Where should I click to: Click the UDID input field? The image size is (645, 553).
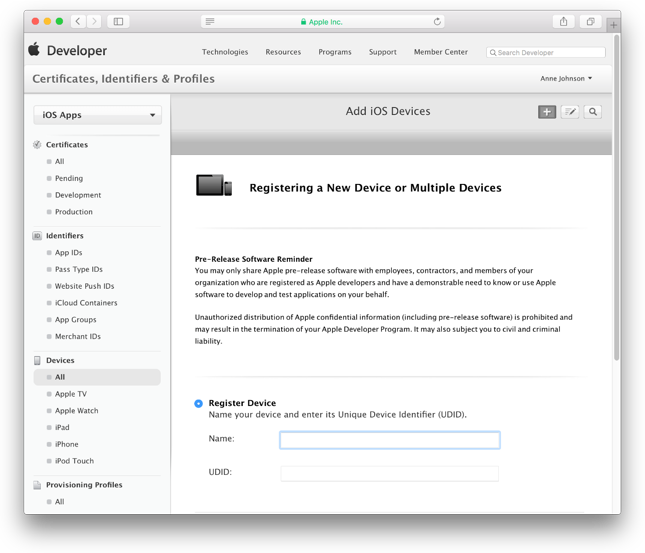[390, 474]
